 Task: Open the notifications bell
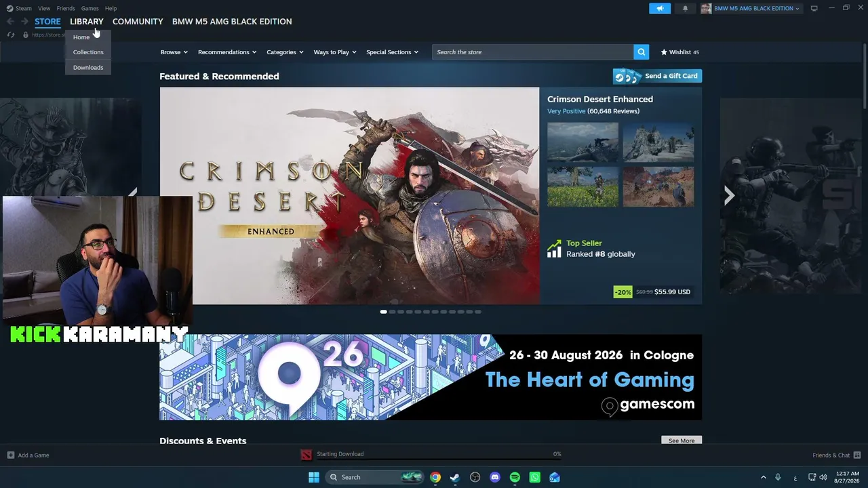pyautogui.click(x=685, y=8)
